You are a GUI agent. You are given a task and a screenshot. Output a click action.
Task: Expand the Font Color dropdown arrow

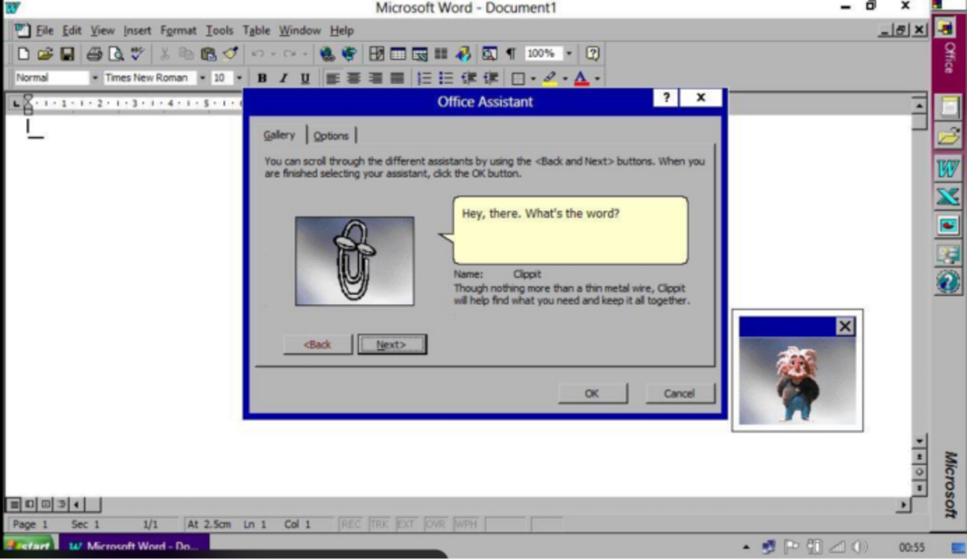597,79
